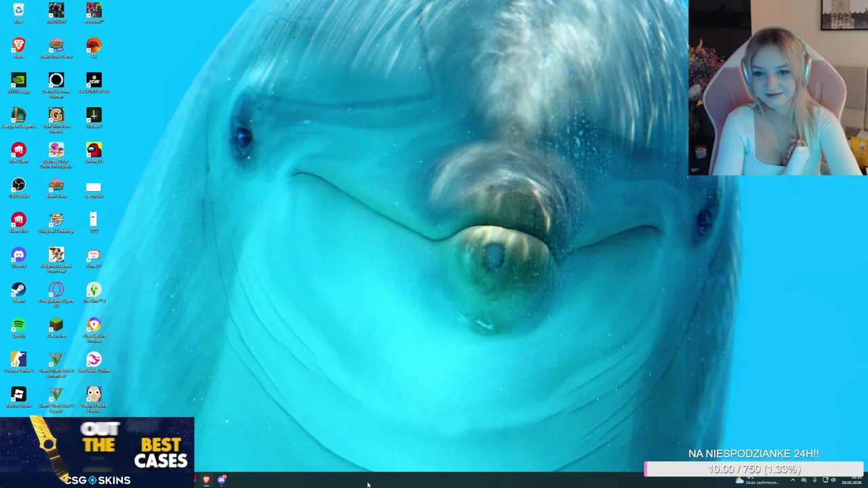This screenshot has height=488, width=868.
Task: Click the Discord icon in the taskbar
Action: [x=222, y=480]
